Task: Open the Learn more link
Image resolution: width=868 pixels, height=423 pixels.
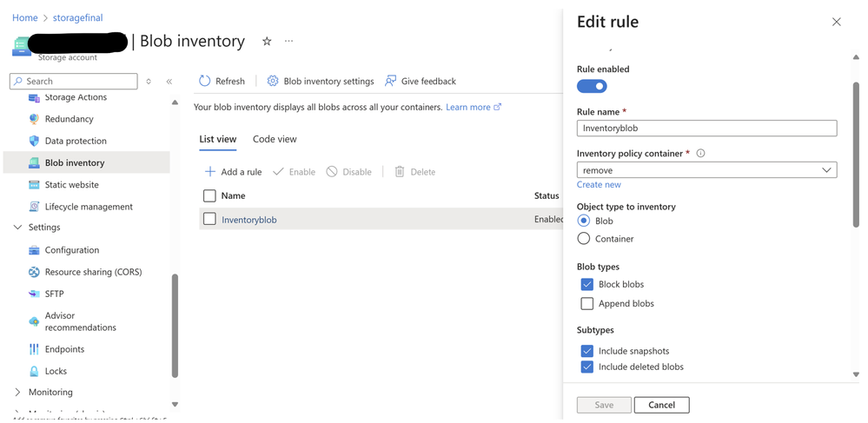Action: click(x=474, y=107)
